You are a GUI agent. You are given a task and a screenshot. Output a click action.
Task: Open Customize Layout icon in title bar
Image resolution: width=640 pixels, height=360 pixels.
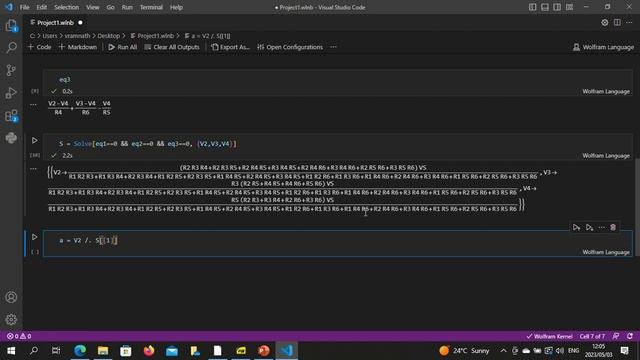[569, 7]
